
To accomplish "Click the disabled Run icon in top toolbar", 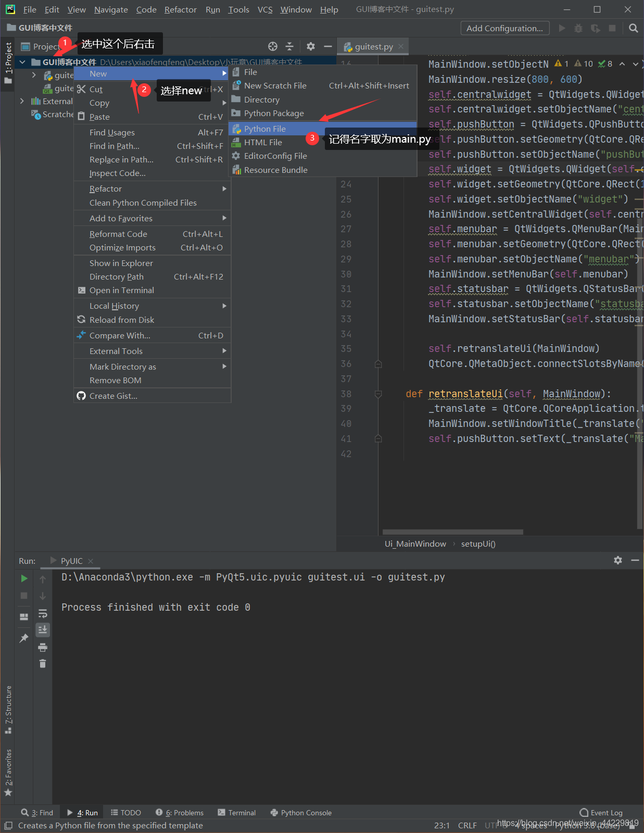I will click(562, 28).
